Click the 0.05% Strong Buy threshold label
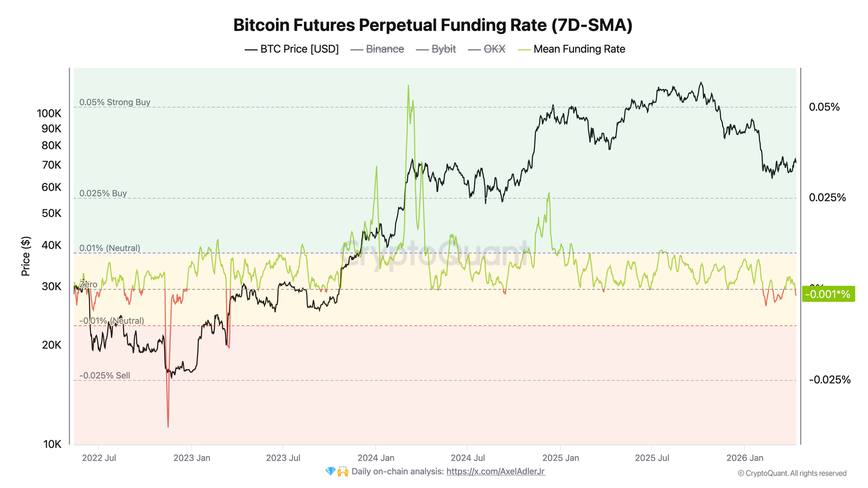This screenshot has height=488, width=868. click(x=114, y=102)
